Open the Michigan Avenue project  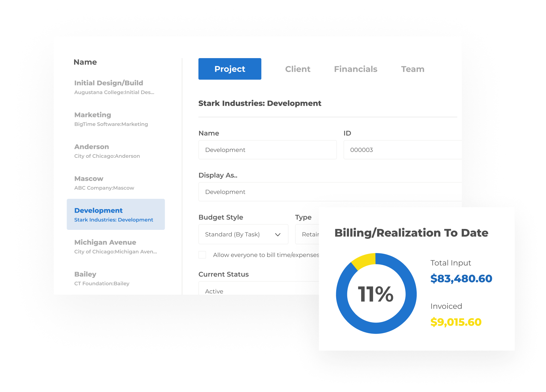[116, 246]
